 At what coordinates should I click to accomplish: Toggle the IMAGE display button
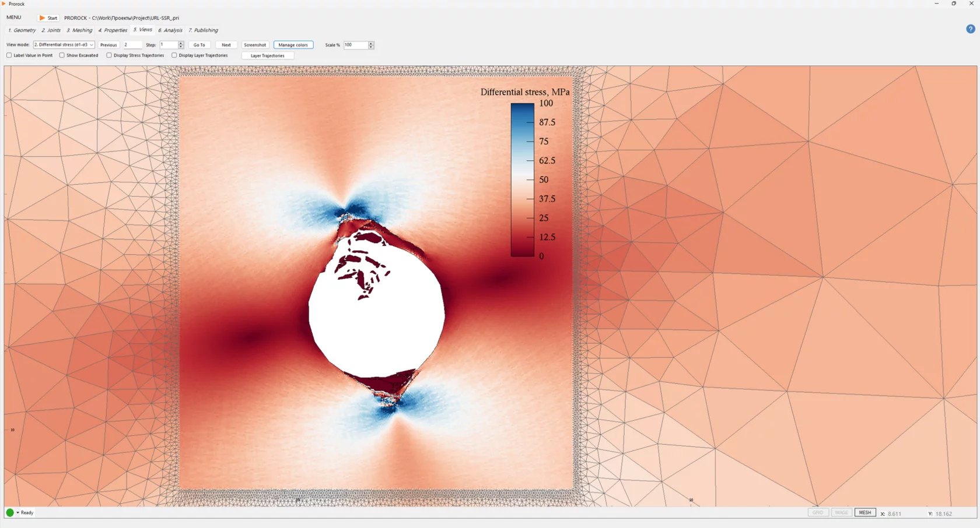coord(841,513)
